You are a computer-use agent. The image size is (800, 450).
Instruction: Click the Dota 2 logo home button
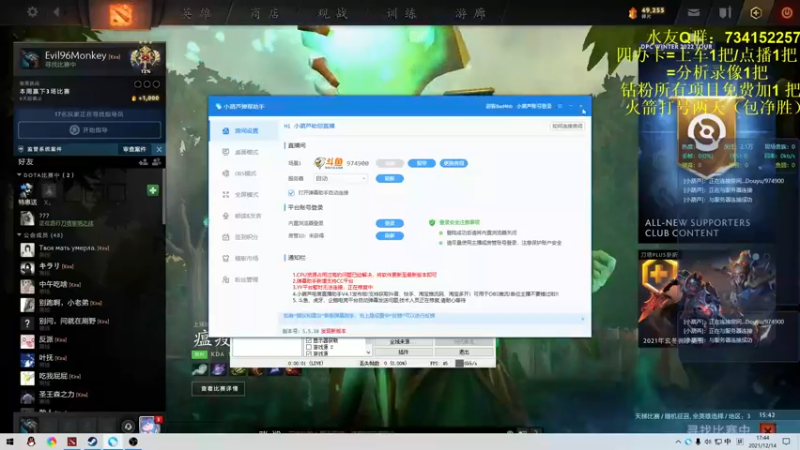tap(120, 14)
